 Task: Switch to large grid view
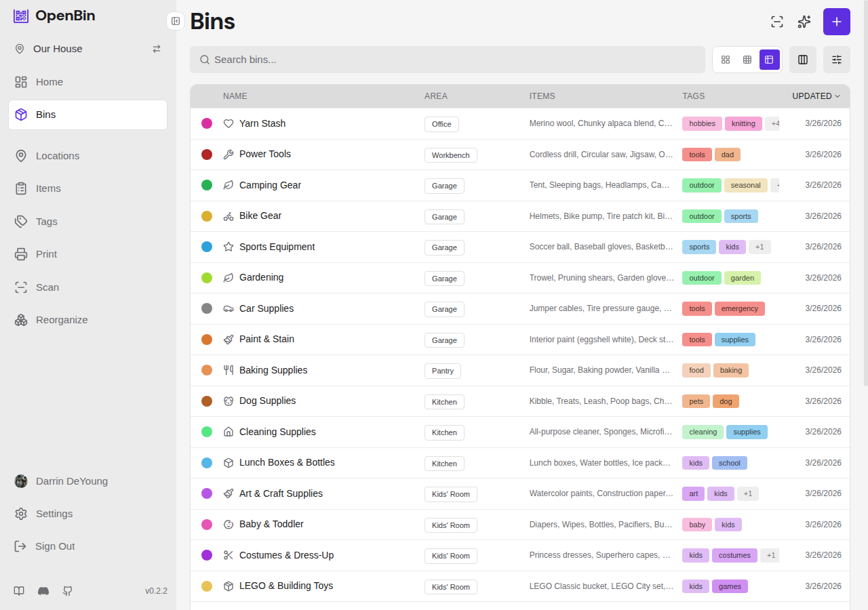726,60
